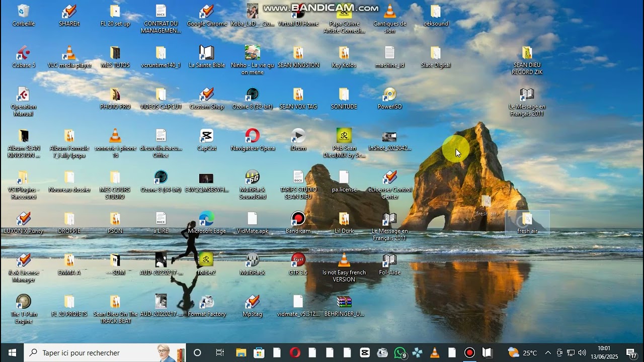Select the Corbeille recycle bin icon
The width and height of the screenshot is (644, 362).
pyautogui.click(x=23, y=16)
